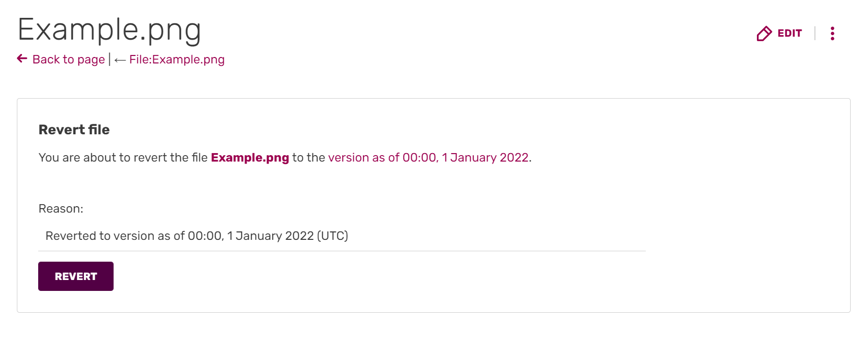Click the pipe divider after "Back to page"

[x=110, y=59]
